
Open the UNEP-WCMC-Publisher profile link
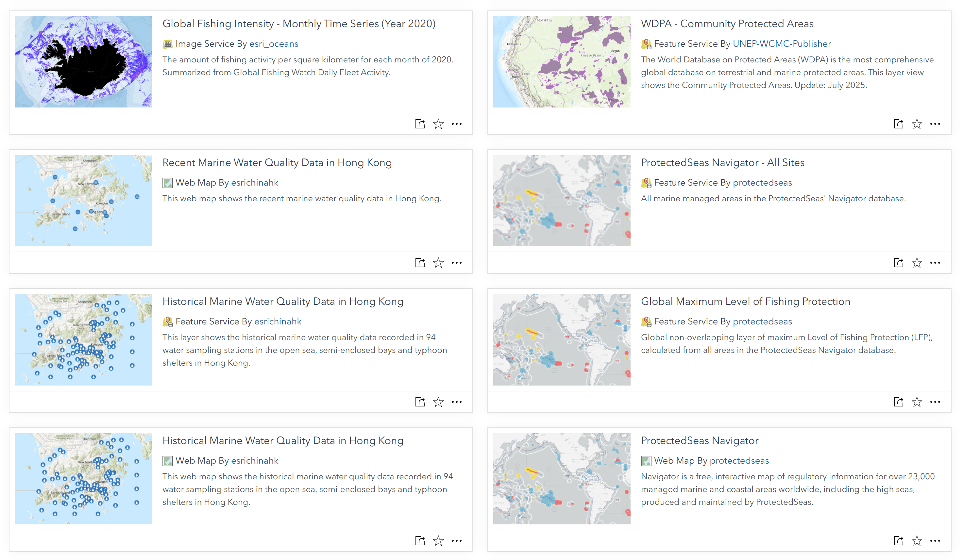pos(782,43)
